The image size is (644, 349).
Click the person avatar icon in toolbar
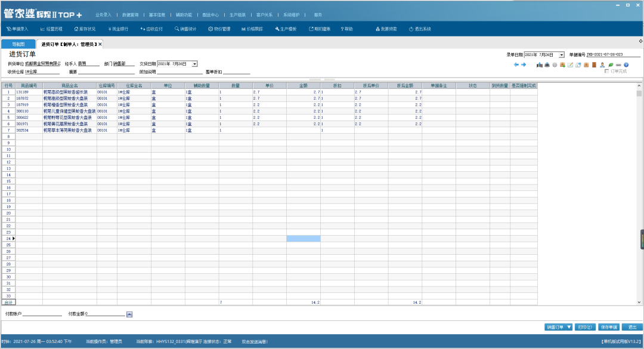(602, 64)
